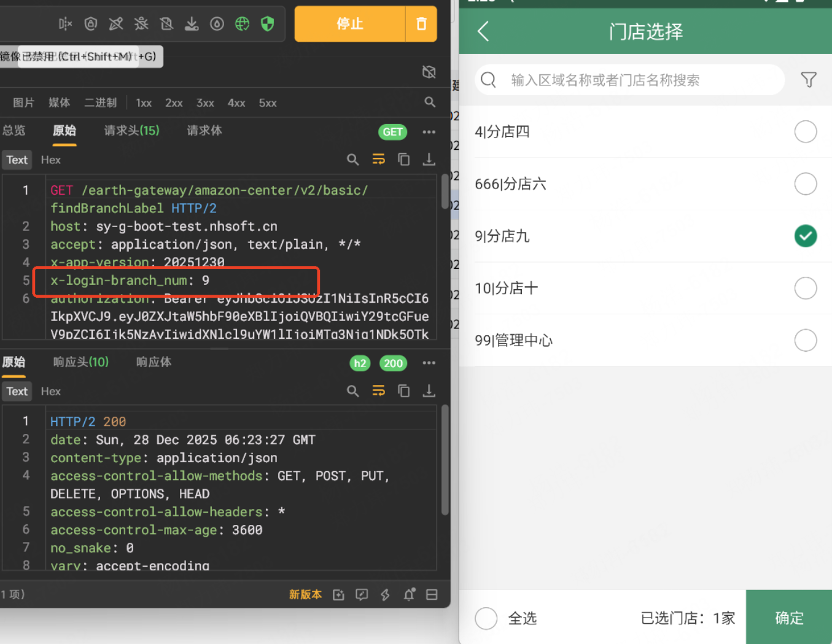Click the green shield security icon
This screenshot has height=644, width=832.
coord(267,24)
